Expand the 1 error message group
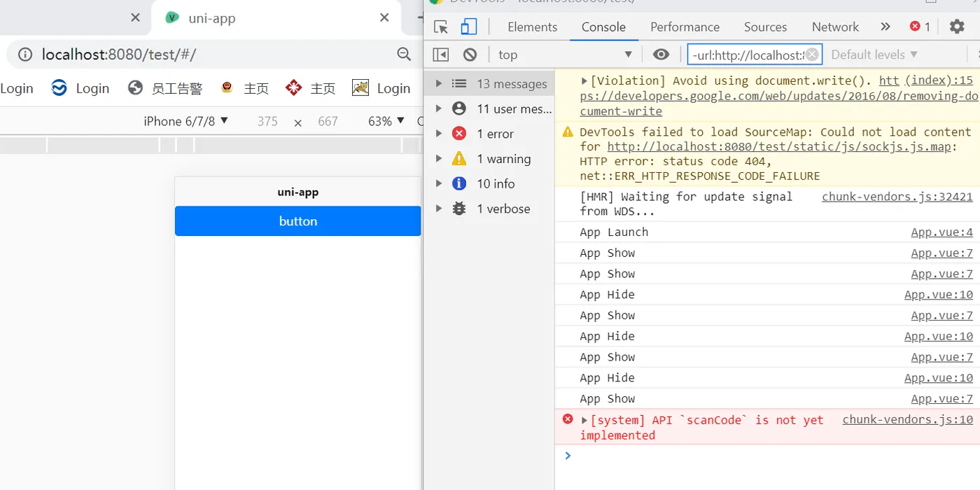 [x=439, y=134]
